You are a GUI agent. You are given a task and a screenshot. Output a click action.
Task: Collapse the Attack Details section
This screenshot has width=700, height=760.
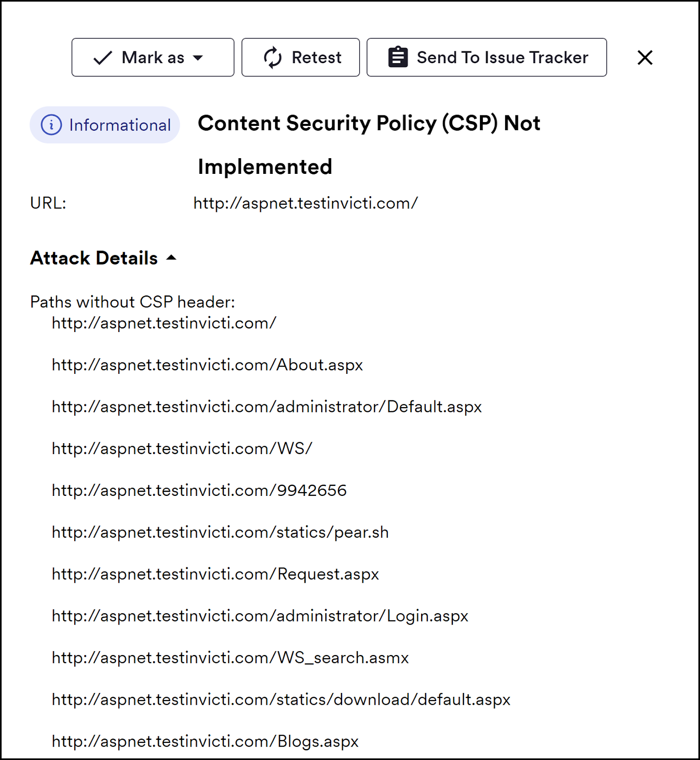tap(171, 258)
